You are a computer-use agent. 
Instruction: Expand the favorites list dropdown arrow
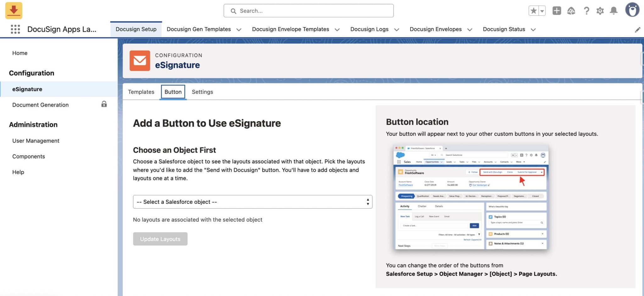pos(541,10)
